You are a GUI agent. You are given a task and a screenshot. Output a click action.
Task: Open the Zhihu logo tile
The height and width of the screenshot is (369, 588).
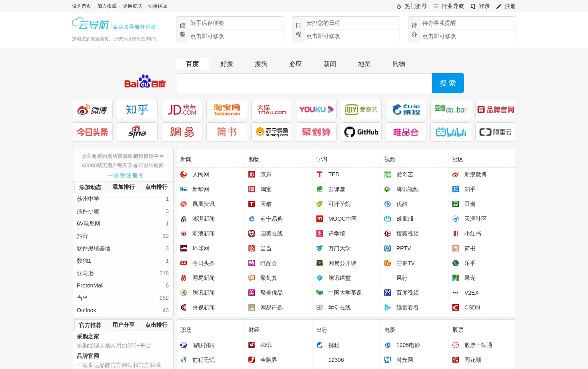tap(137, 110)
